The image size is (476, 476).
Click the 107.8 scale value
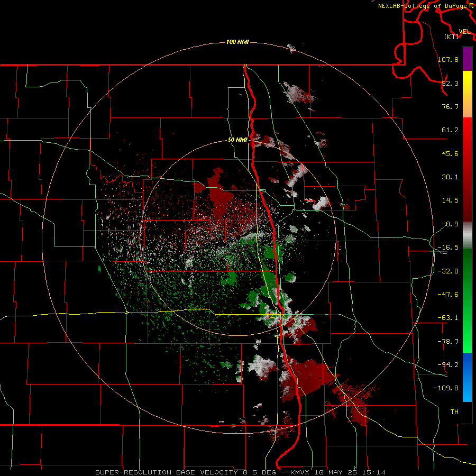(x=448, y=59)
